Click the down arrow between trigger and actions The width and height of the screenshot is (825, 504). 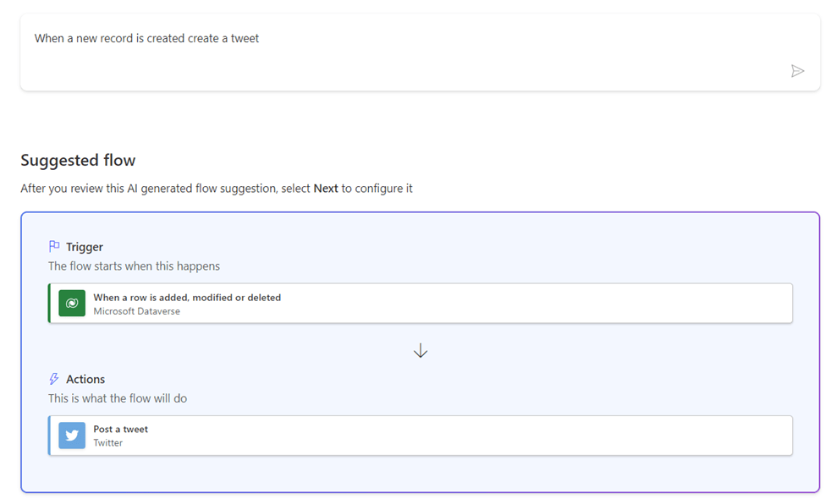click(x=421, y=351)
